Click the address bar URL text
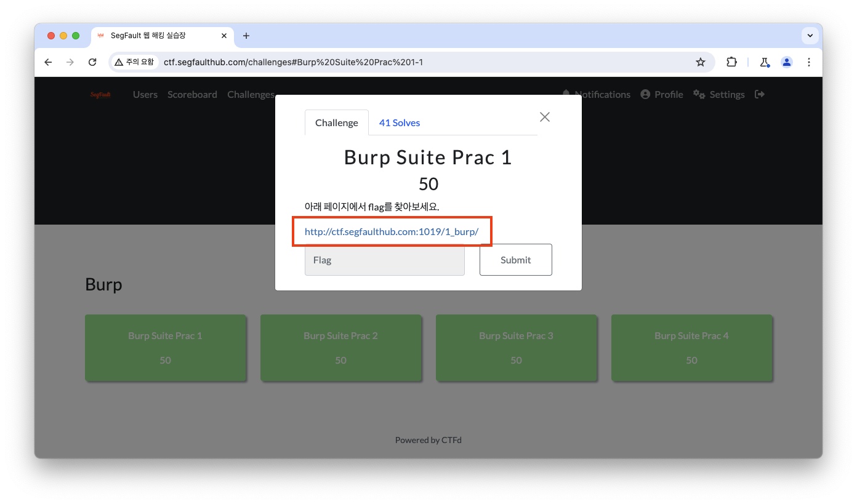The image size is (857, 504). (x=293, y=62)
